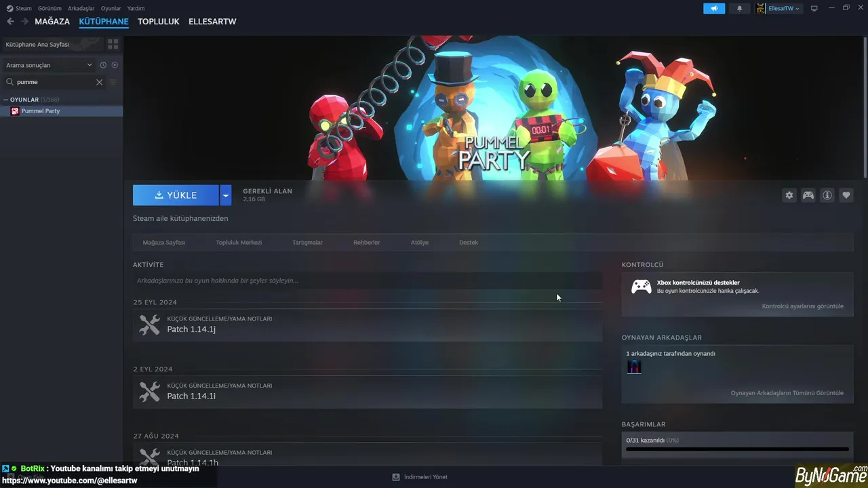868x488 pixels.
Task: Expand the Arama sonuçları dropdown
Action: [x=49, y=65]
